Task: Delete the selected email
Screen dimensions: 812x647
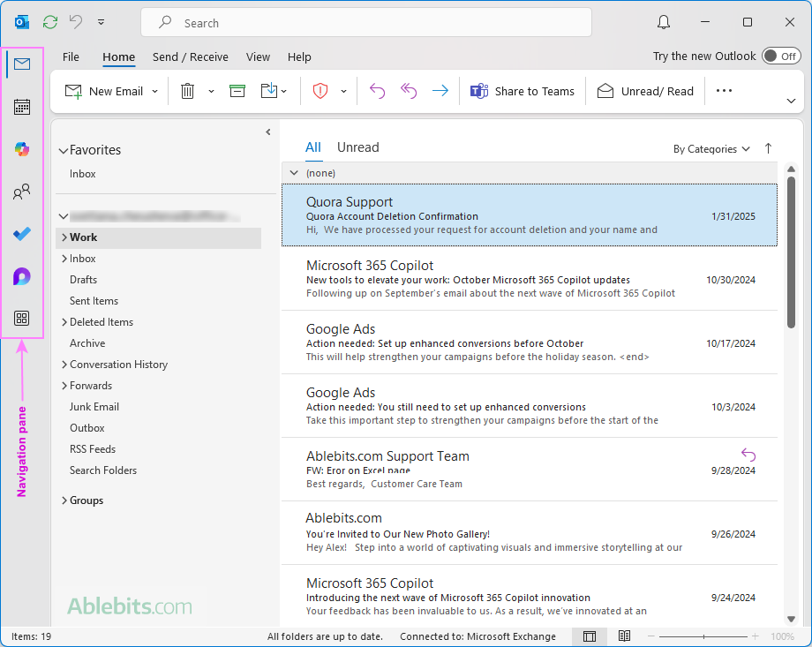Action: [x=189, y=90]
